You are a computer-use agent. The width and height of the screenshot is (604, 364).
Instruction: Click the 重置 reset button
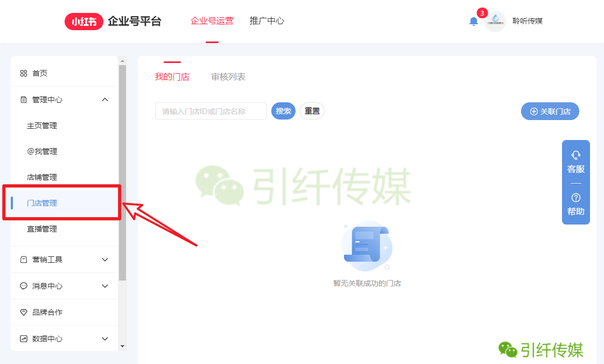pos(312,111)
